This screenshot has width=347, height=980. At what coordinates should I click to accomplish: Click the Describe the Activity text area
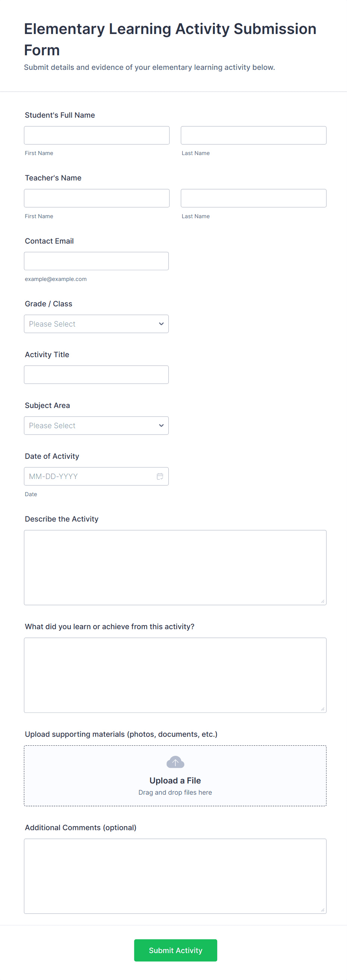point(175,567)
